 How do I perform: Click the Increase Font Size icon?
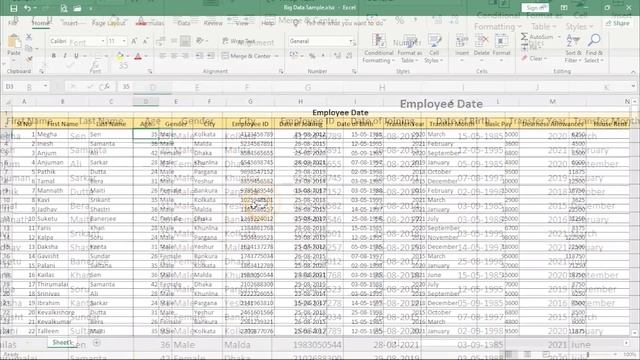click(x=134, y=41)
